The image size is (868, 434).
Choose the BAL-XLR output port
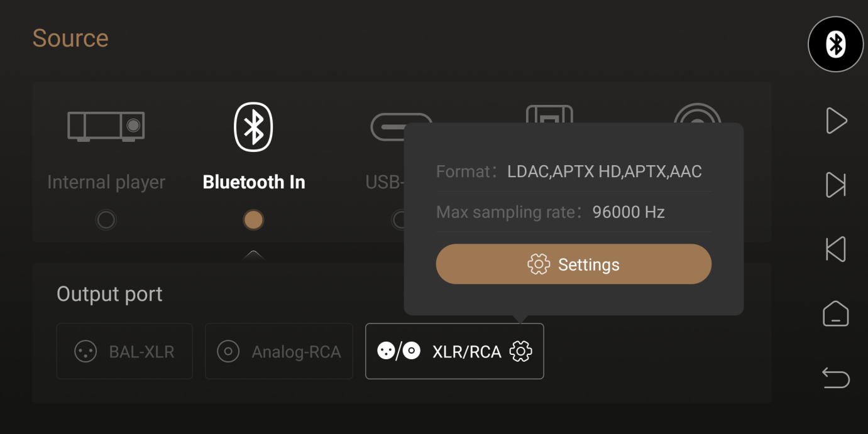pyautogui.click(x=124, y=351)
